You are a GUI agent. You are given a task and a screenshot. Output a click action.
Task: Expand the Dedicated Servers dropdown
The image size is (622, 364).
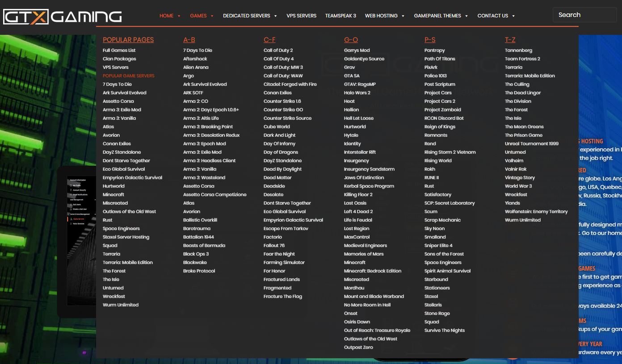pyautogui.click(x=275, y=16)
